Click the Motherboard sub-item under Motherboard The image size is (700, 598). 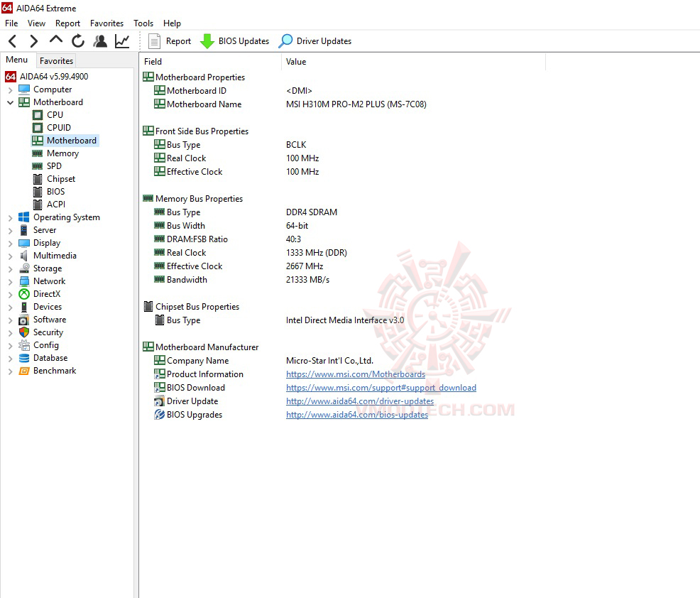65,141
